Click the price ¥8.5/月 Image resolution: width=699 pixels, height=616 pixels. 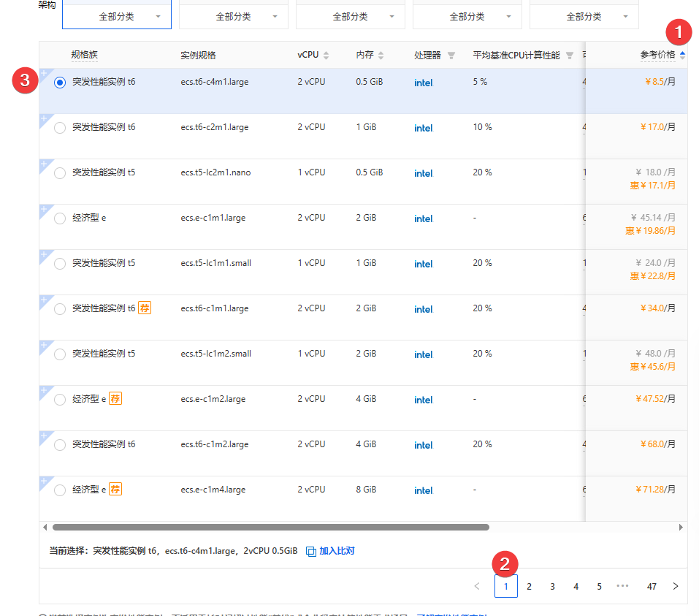[x=660, y=82]
